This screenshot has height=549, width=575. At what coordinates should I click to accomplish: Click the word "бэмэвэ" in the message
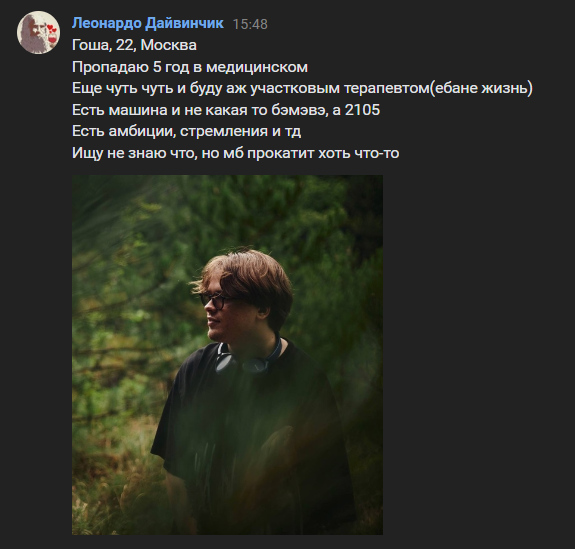coord(300,110)
